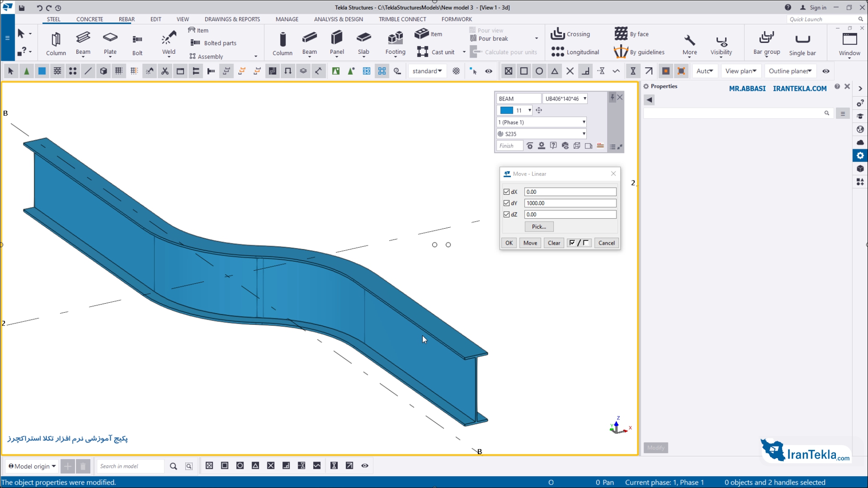Select the concrete Column tool
This screenshot has width=868, height=488.
pos(283,43)
